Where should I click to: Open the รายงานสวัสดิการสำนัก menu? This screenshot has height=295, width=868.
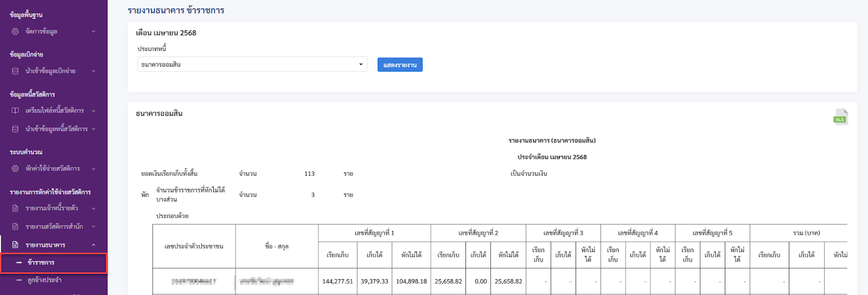tap(54, 227)
